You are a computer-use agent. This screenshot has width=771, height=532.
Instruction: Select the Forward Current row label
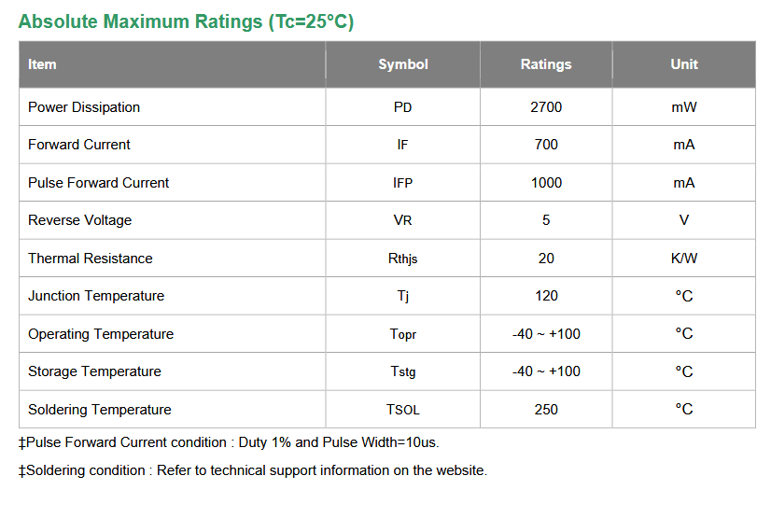point(79,145)
